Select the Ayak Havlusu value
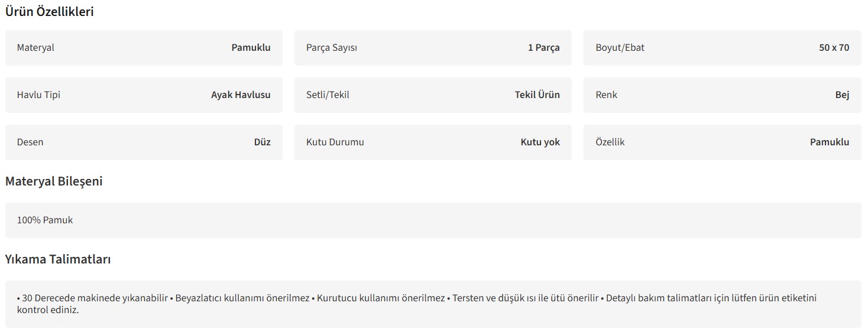Screen dimensions: 868x332 coord(241,95)
